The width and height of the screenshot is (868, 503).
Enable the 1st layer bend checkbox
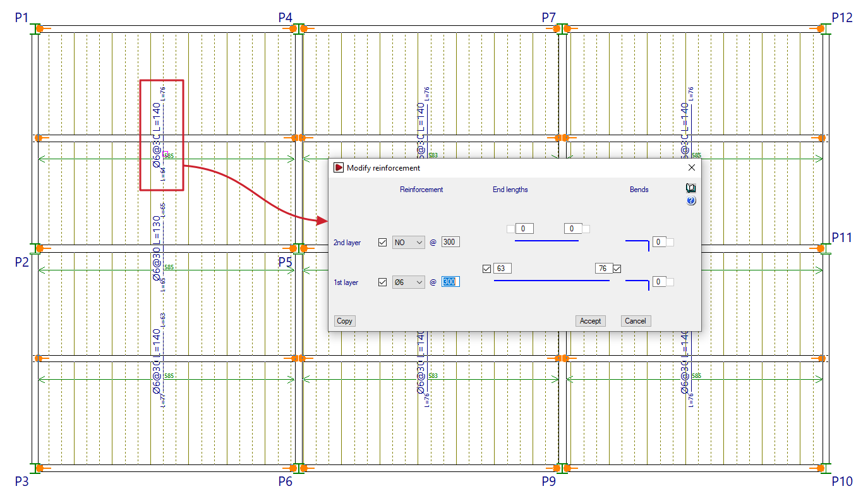(x=670, y=282)
